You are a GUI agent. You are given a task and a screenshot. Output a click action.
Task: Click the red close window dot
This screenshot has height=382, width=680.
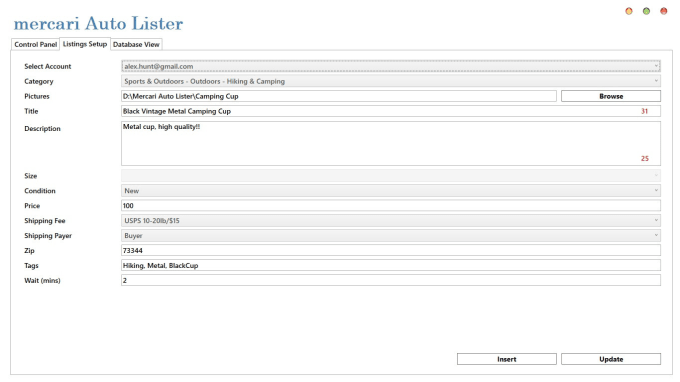click(664, 11)
